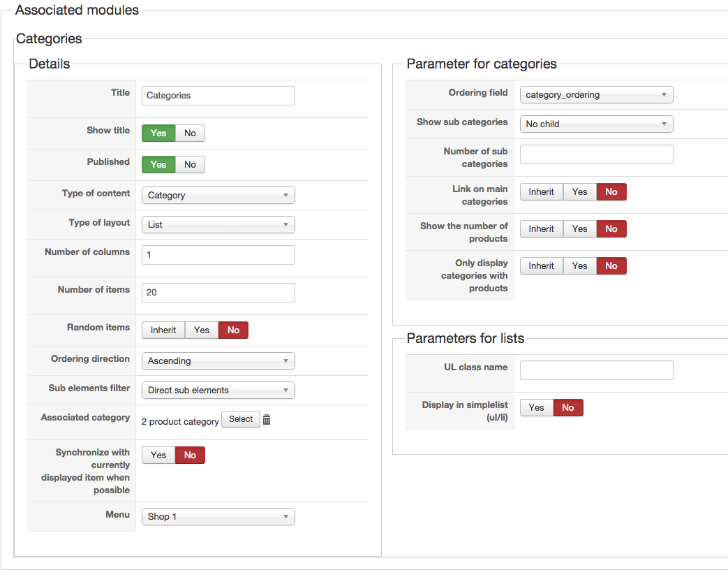Screen dimensions: 728x584
Task: Focus the UL class name text field
Action: [x=596, y=370]
